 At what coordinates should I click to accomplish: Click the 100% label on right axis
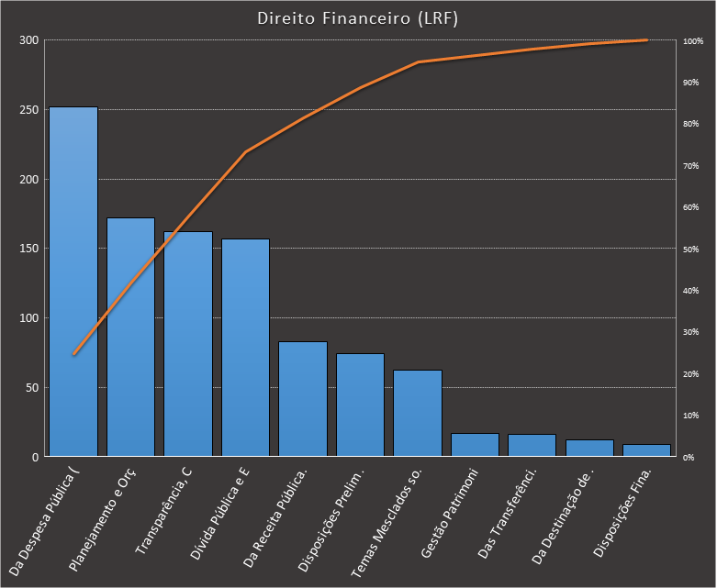coord(692,41)
